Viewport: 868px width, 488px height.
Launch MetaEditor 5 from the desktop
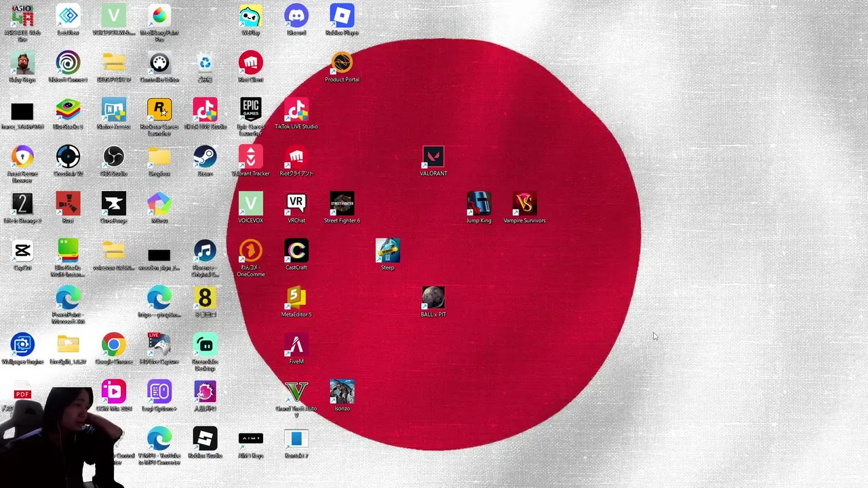(x=296, y=298)
